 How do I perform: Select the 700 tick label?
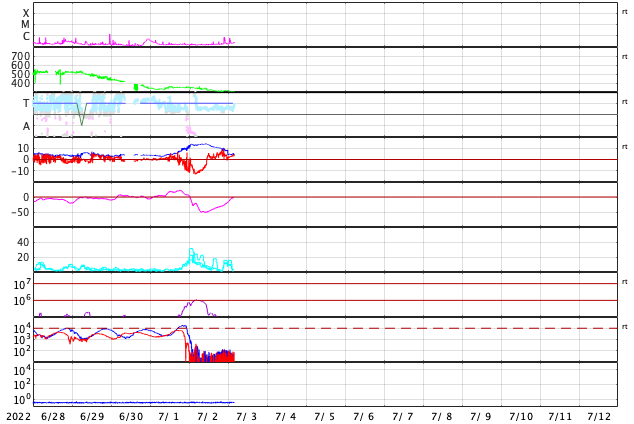point(21,56)
